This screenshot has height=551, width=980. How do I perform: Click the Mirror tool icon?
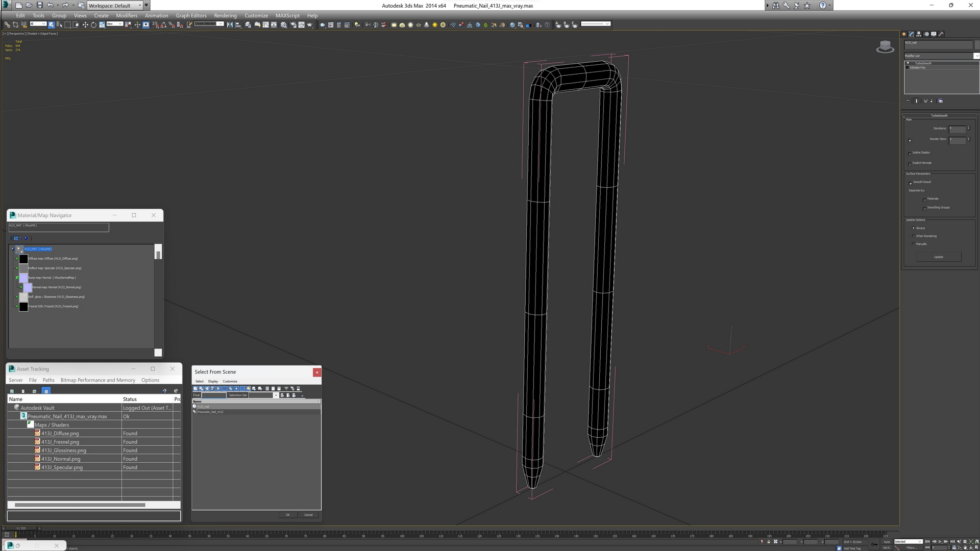[230, 24]
